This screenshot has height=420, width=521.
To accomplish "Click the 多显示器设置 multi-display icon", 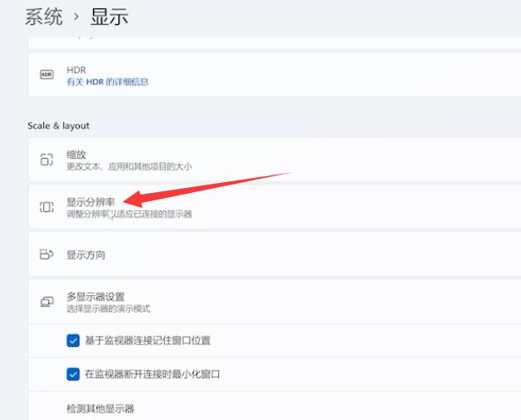I will [x=47, y=302].
